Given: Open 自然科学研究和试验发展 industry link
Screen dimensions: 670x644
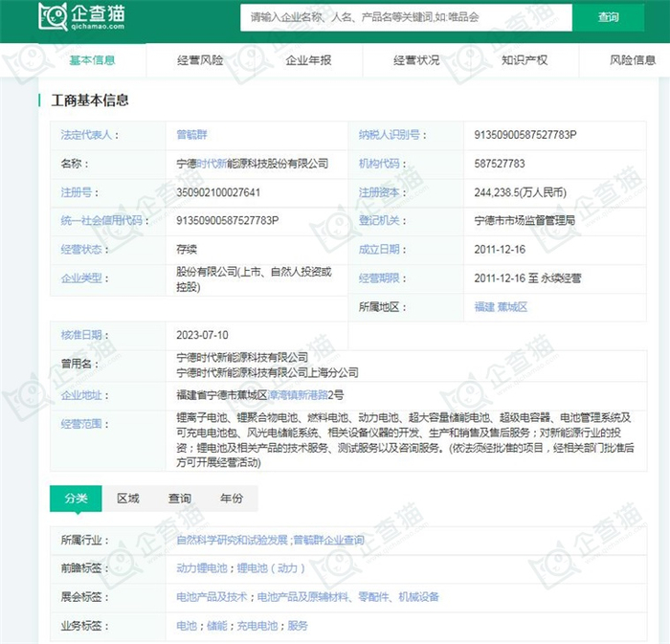Looking at the screenshot, I should (x=232, y=541).
